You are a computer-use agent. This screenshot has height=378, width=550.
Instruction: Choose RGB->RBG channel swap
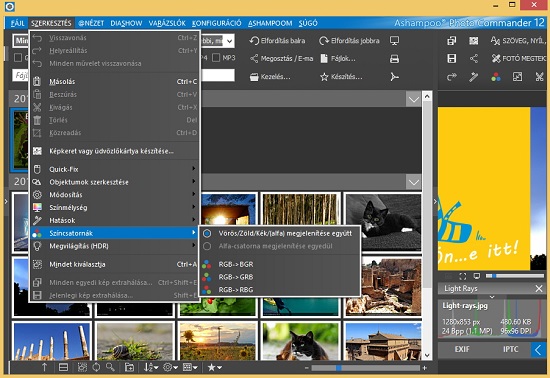point(279,290)
